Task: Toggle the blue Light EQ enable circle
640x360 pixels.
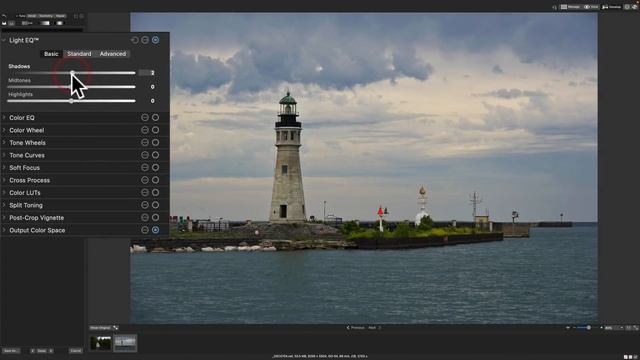Action: click(156, 40)
